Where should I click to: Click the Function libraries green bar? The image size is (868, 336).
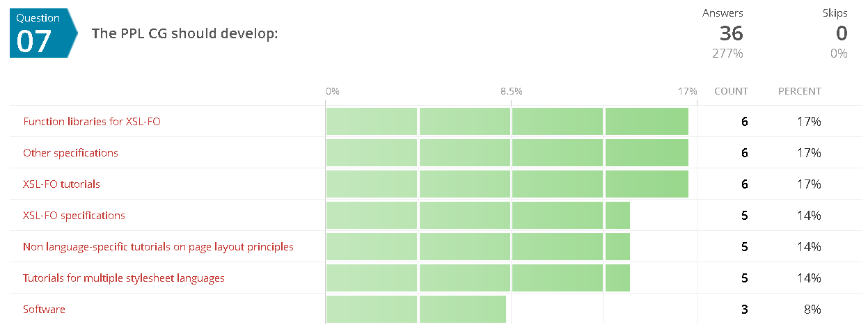tap(507, 122)
